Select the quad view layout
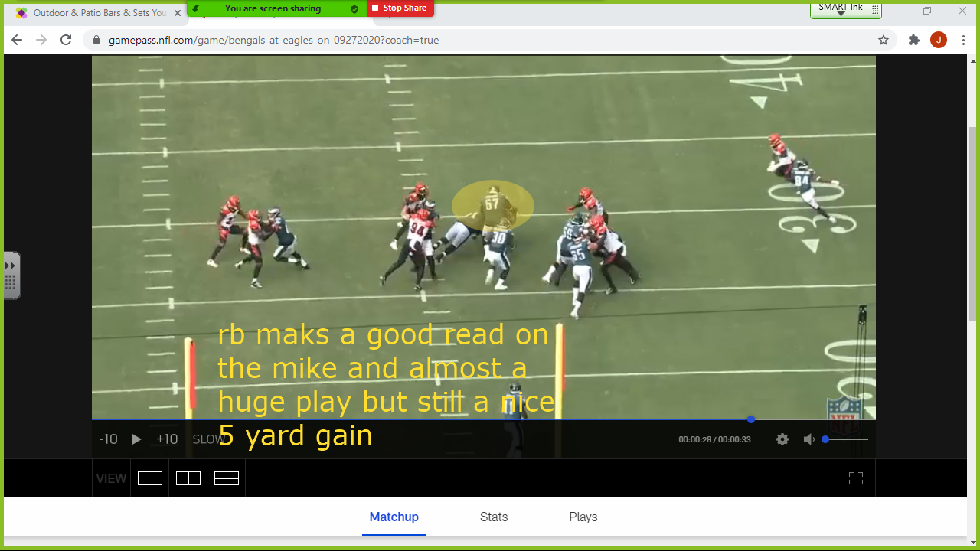 tap(226, 477)
